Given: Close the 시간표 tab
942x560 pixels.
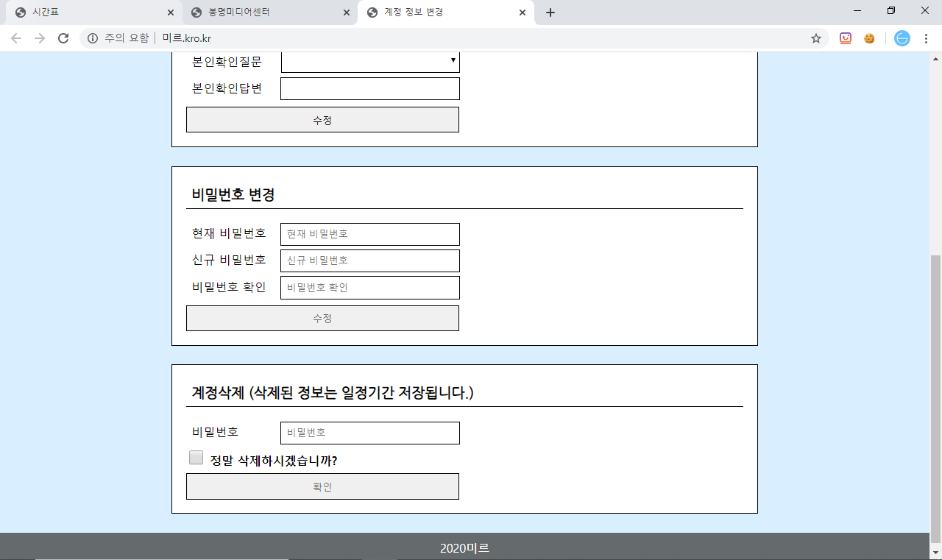Looking at the screenshot, I should (x=170, y=13).
